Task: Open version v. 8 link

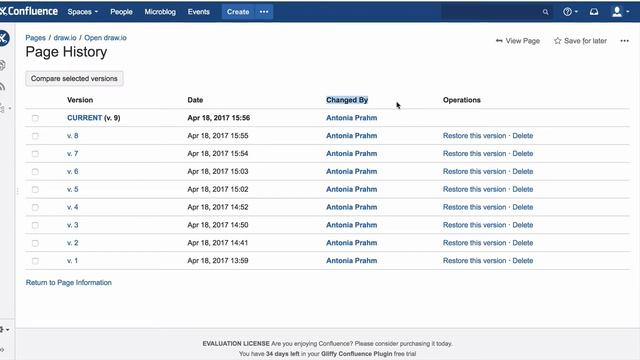Action: (x=73, y=136)
